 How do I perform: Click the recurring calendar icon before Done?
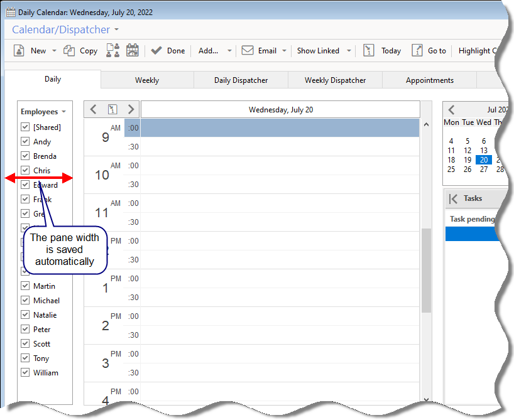133,51
